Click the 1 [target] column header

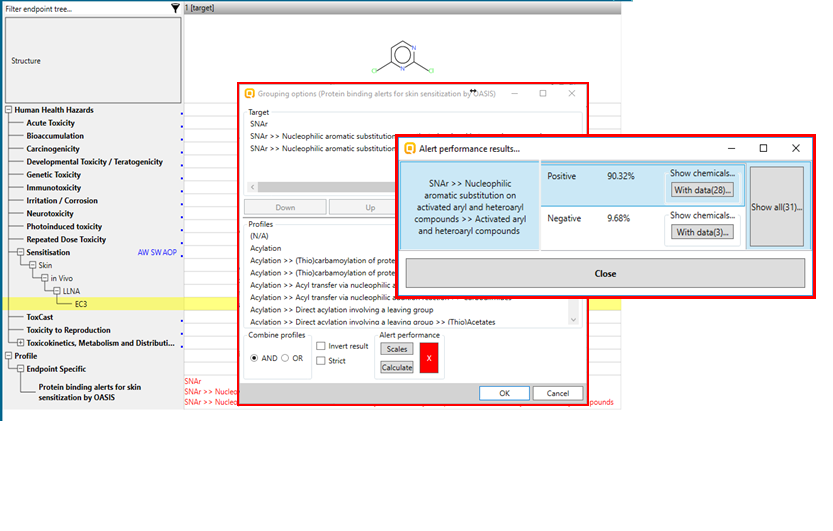click(x=402, y=8)
